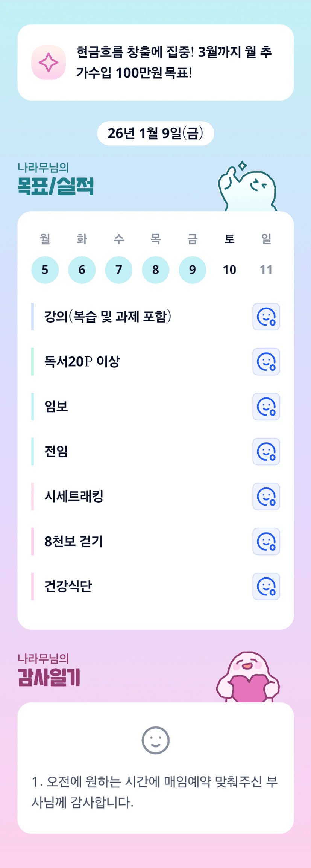The image size is (311, 868).
Task: Click gray smiley face in 감사일기 card
Action: (155, 740)
